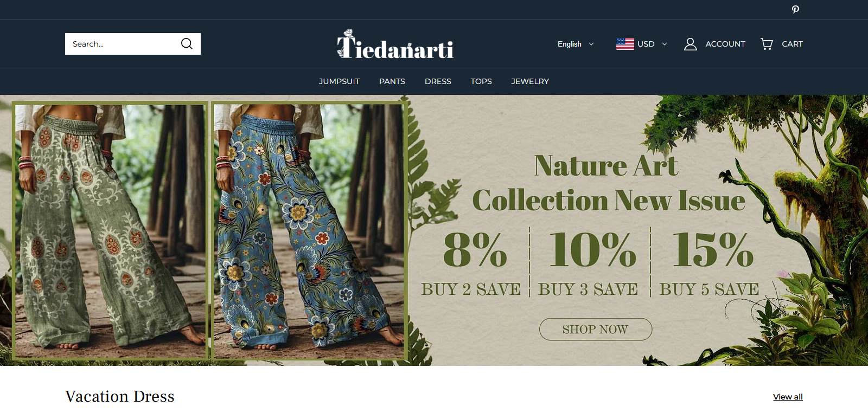Click the search magnifier icon
The height and width of the screenshot is (419, 868).
[187, 44]
